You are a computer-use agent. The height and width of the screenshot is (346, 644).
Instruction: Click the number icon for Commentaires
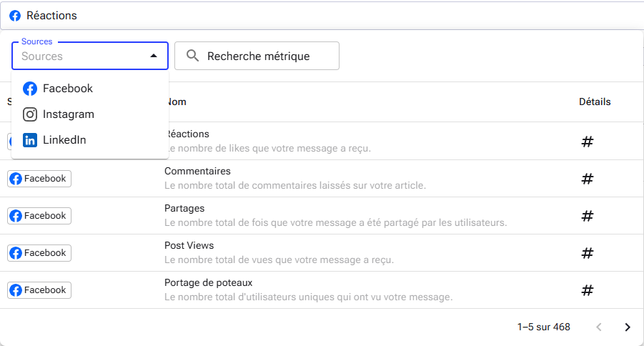(x=588, y=179)
